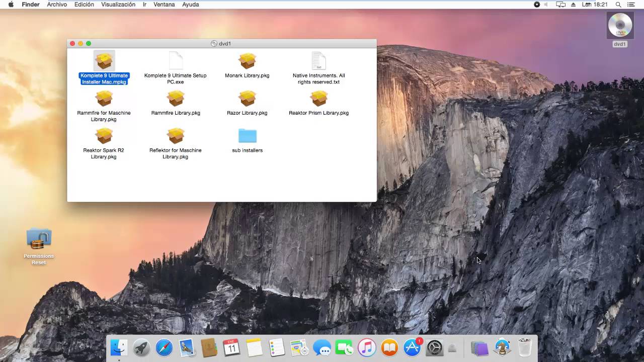Screen dimensions: 644x362
Task: Open App Store from the Dock
Action: (x=412, y=347)
